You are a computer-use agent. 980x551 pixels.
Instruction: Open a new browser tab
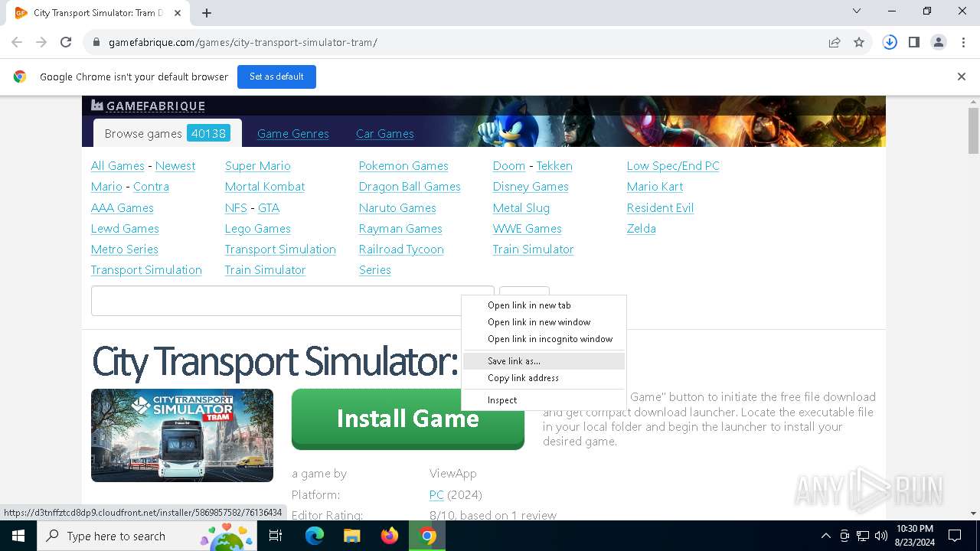(207, 13)
